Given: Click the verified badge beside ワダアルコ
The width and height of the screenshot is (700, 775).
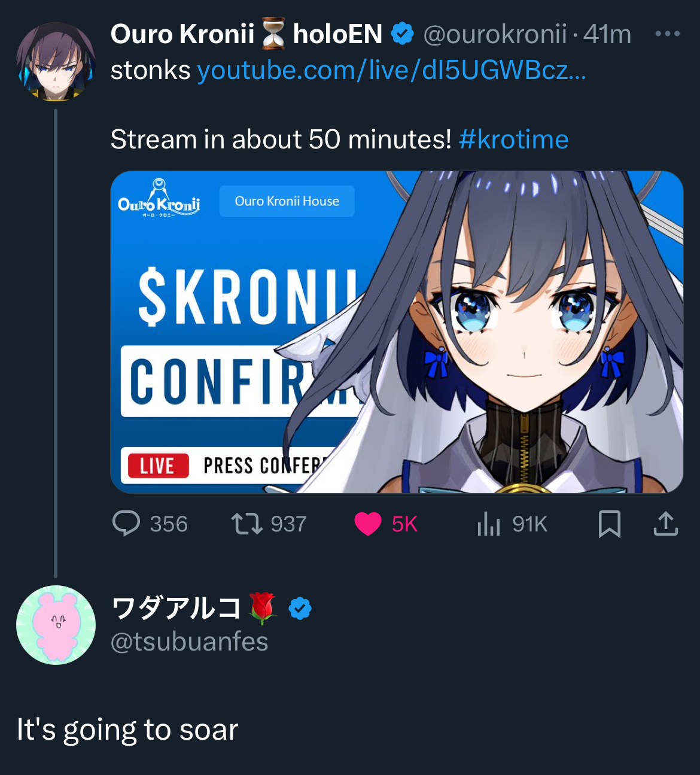Looking at the screenshot, I should pyautogui.click(x=300, y=609).
